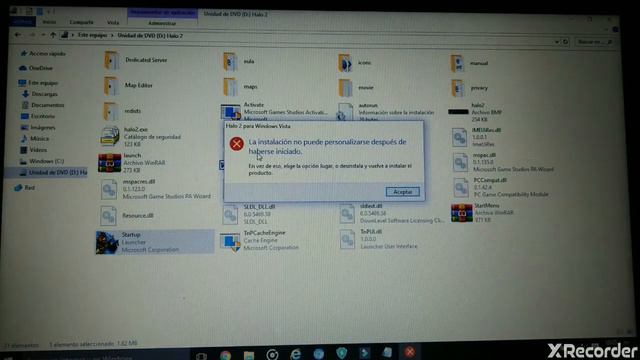This screenshot has height=360, width=640.
Task: Open the privacy folder
Action: (x=469, y=88)
